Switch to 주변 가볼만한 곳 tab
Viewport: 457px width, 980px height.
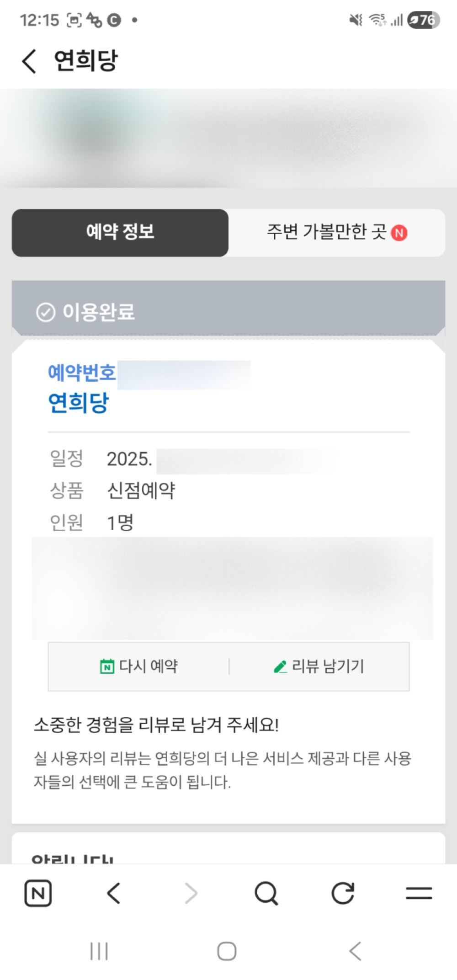337,233
